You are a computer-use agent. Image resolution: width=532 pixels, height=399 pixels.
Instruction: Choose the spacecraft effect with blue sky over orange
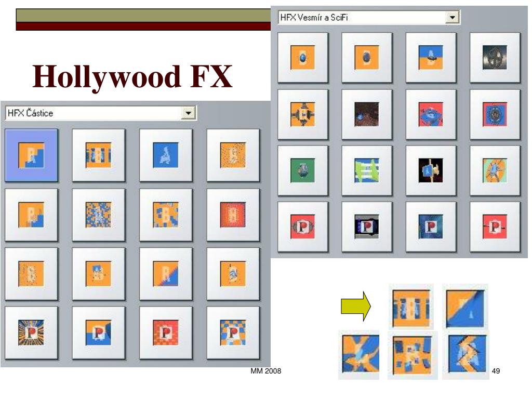[431, 58]
